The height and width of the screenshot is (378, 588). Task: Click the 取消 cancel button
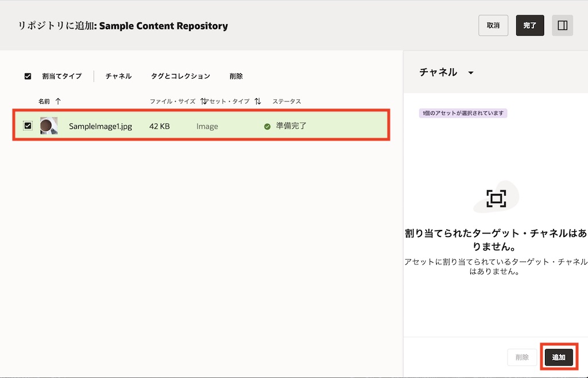pyautogui.click(x=493, y=25)
